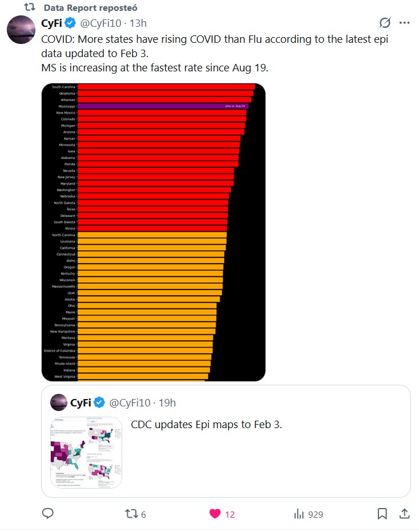
Task: Open the three-dot More menu
Action: point(404,23)
